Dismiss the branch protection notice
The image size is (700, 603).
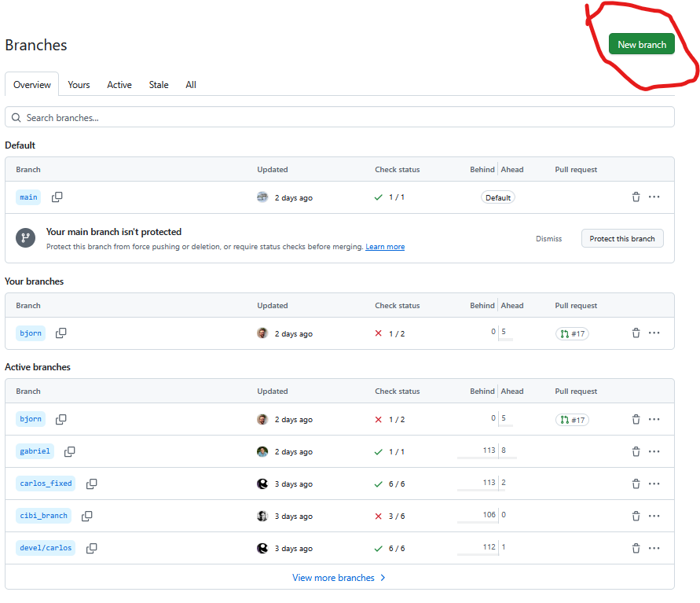click(x=549, y=239)
